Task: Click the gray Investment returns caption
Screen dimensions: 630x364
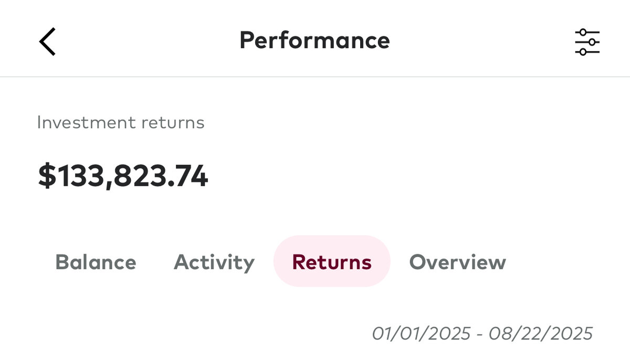Action: [x=121, y=123]
